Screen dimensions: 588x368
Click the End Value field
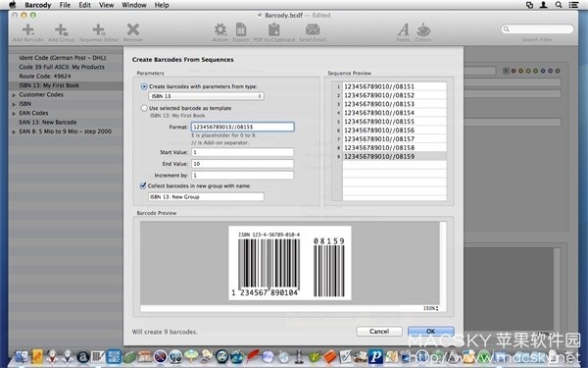pyautogui.click(x=243, y=164)
